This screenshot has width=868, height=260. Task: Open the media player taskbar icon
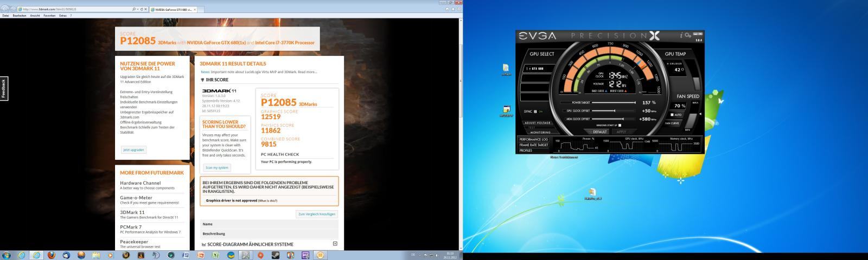click(111, 255)
